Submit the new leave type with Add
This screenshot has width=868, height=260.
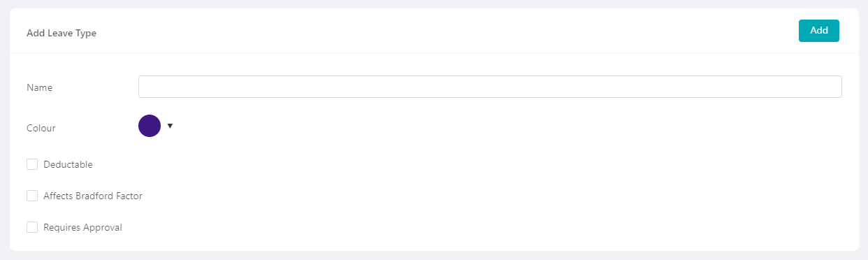point(818,31)
